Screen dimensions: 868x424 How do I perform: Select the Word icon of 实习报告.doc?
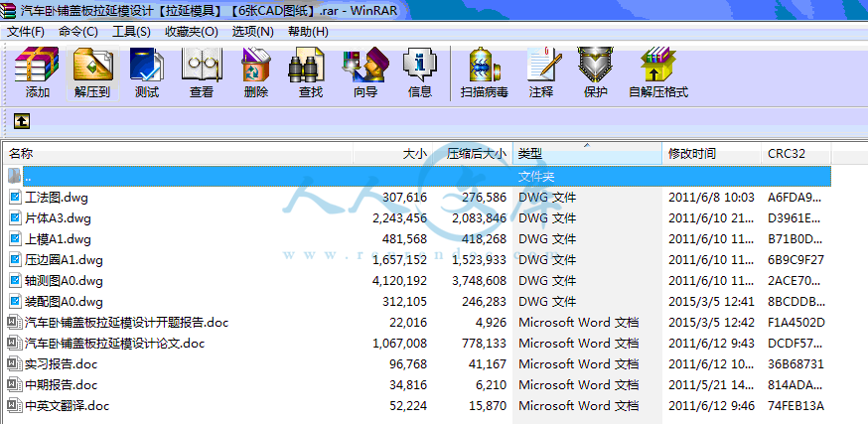[14, 364]
